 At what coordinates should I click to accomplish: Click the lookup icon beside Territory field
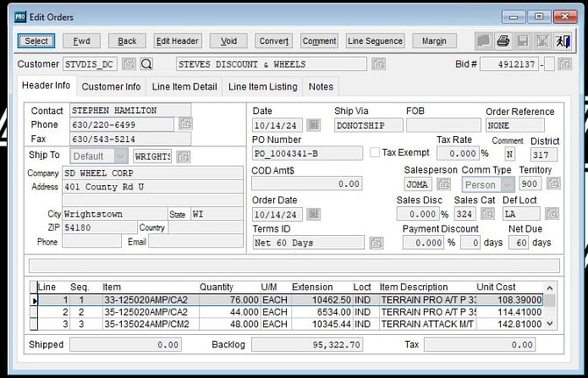click(x=553, y=184)
